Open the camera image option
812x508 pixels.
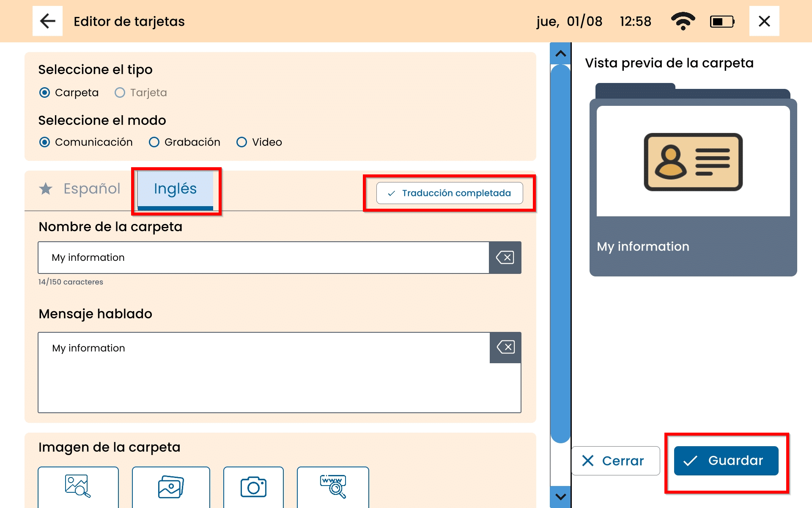click(253, 487)
